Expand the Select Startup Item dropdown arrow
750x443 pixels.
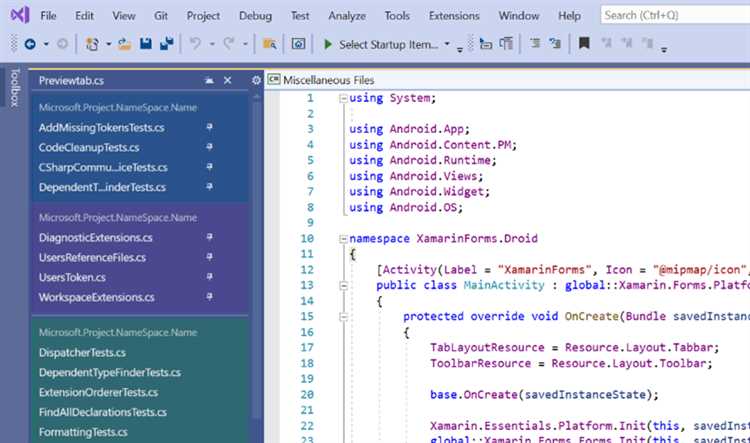[x=447, y=44]
